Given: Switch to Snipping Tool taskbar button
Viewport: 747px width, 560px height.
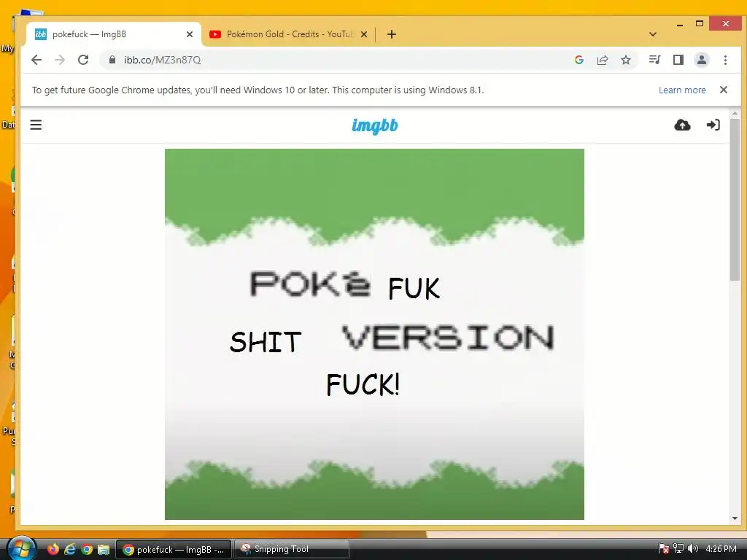Looking at the screenshot, I should pos(292,549).
